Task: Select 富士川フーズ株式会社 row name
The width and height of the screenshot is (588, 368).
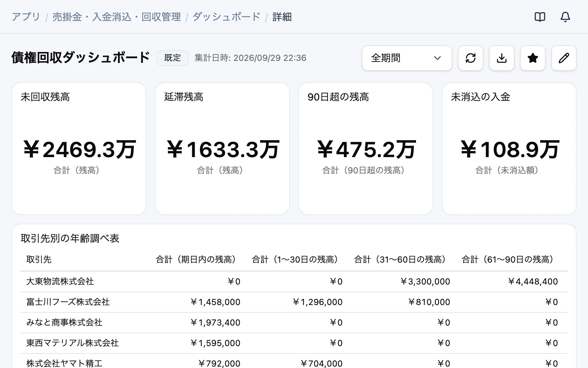Action: tap(68, 302)
